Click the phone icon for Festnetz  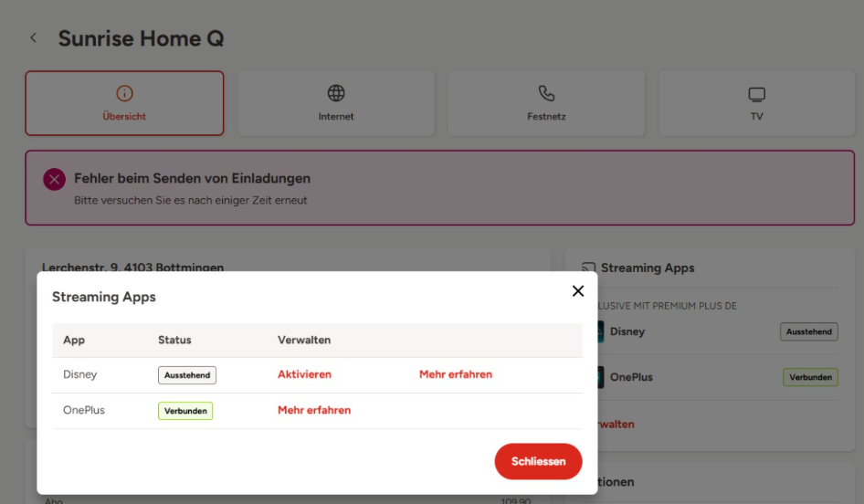[546, 93]
